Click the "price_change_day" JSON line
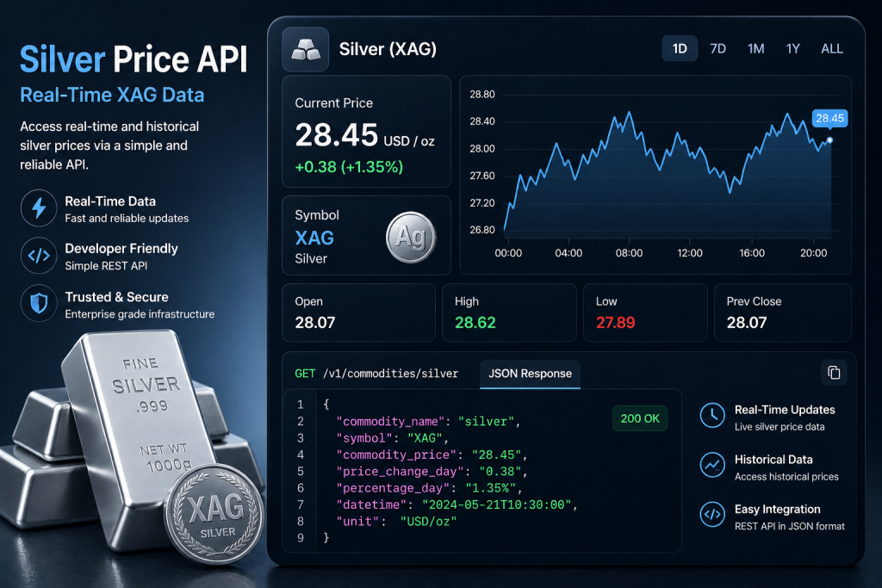Image resolution: width=882 pixels, height=588 pixels. (432, 472)
